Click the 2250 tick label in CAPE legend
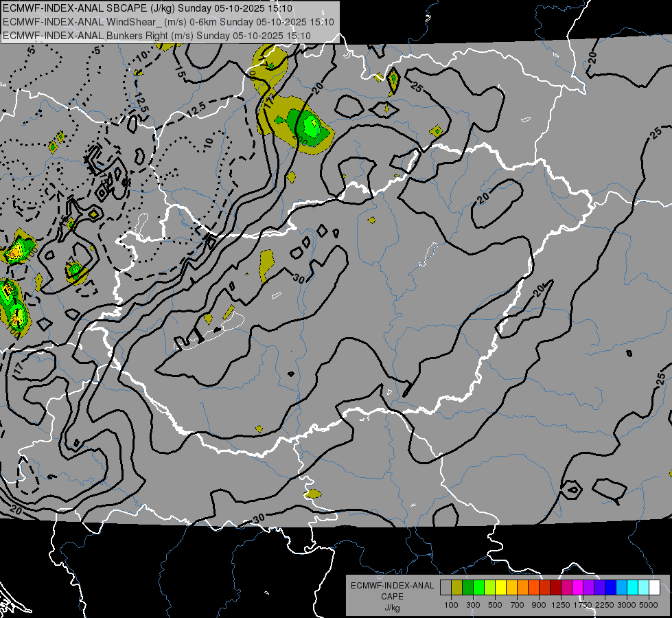The height and width of the screenshot is (618, 672). pyautogui.click(x=605, y=605)
